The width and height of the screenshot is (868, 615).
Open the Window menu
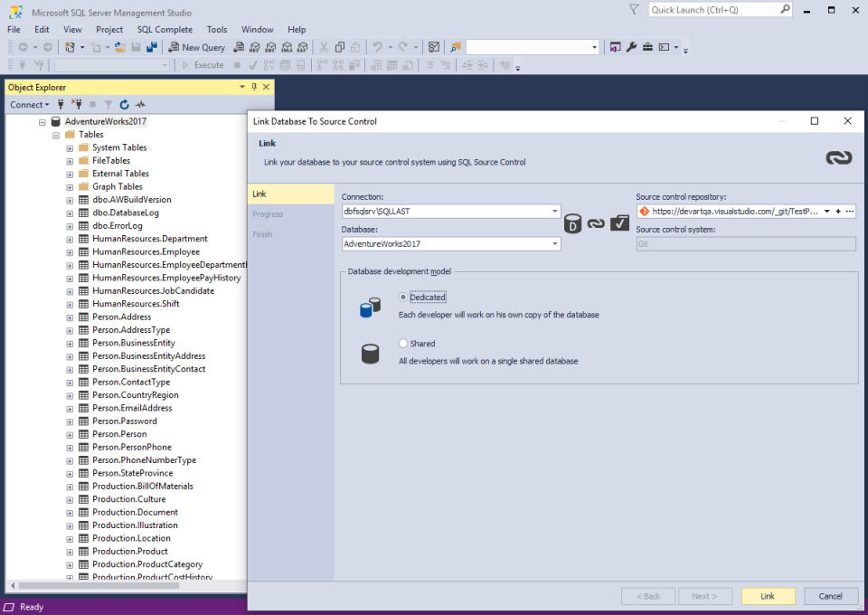pyautogui.click(x=258, y=29)
